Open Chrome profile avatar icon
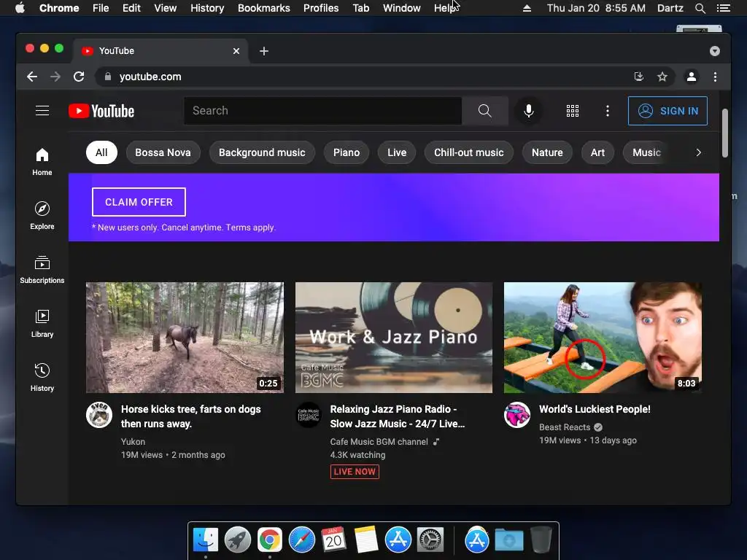 click(x=692, y=77)
